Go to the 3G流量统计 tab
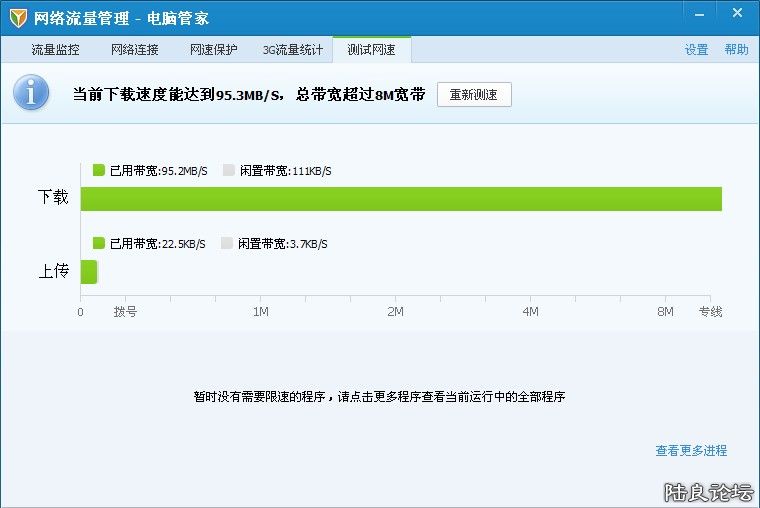Screen dimensions: 760x508 293,49
